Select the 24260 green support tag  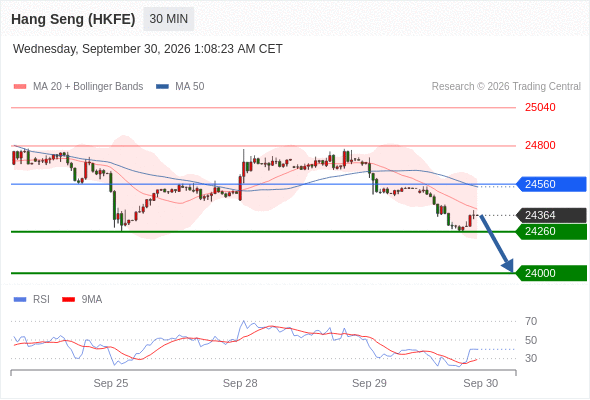[x=552, y=231]
